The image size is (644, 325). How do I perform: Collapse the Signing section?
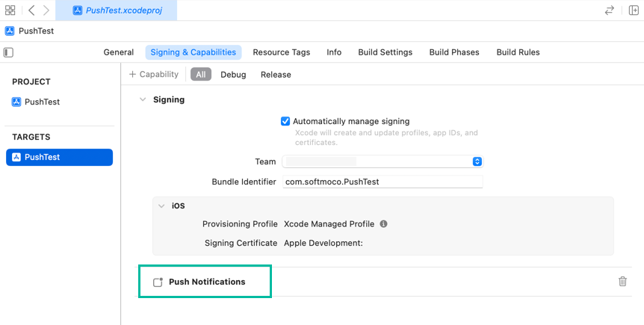click(x=143, y=99)
